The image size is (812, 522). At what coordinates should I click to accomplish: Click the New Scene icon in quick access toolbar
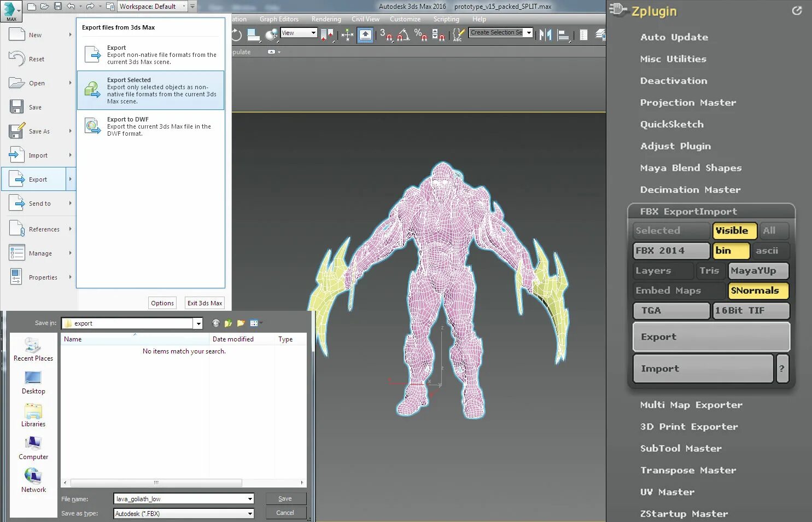32,7
